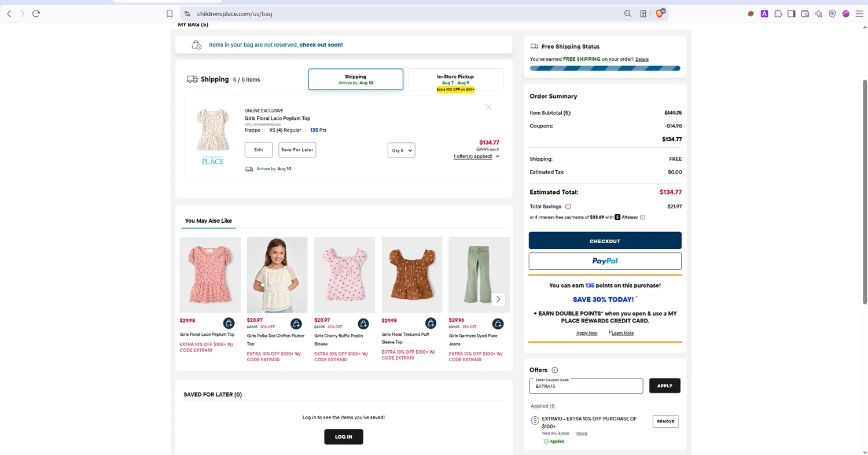Viewport: 868px width, 455px height.
Task: Click the Learn More rewards link
Action: point(622,333)
